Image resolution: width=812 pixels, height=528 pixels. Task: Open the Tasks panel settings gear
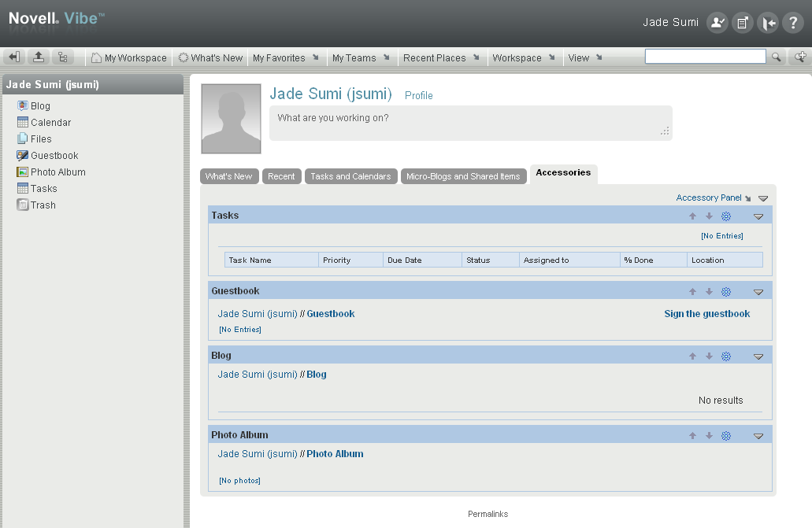pos(725,216)
